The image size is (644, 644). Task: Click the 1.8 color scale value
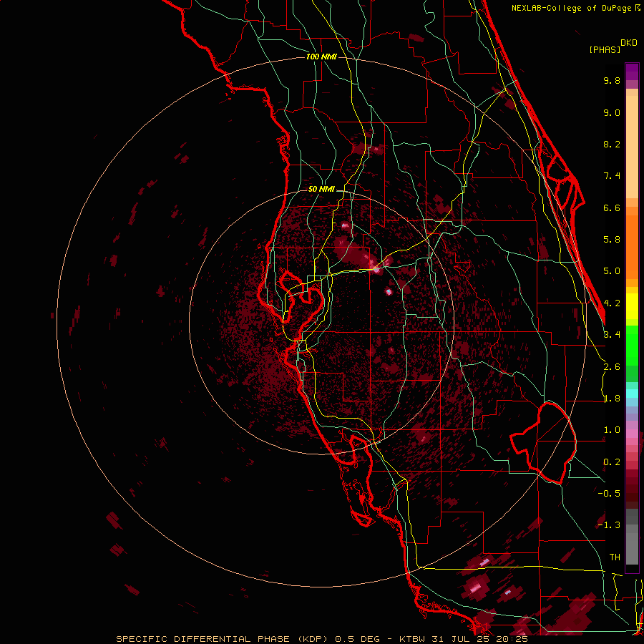(x=612, y=399)
